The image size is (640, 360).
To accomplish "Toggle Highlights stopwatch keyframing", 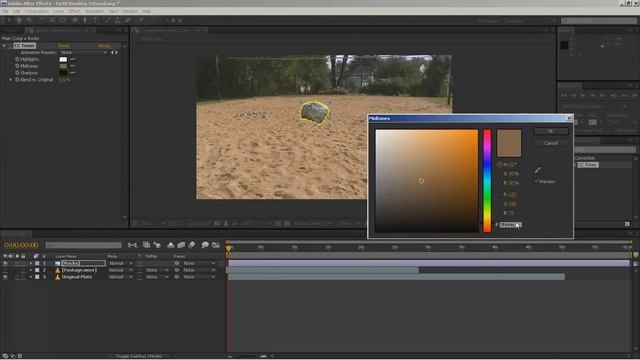I will [17, 59].
